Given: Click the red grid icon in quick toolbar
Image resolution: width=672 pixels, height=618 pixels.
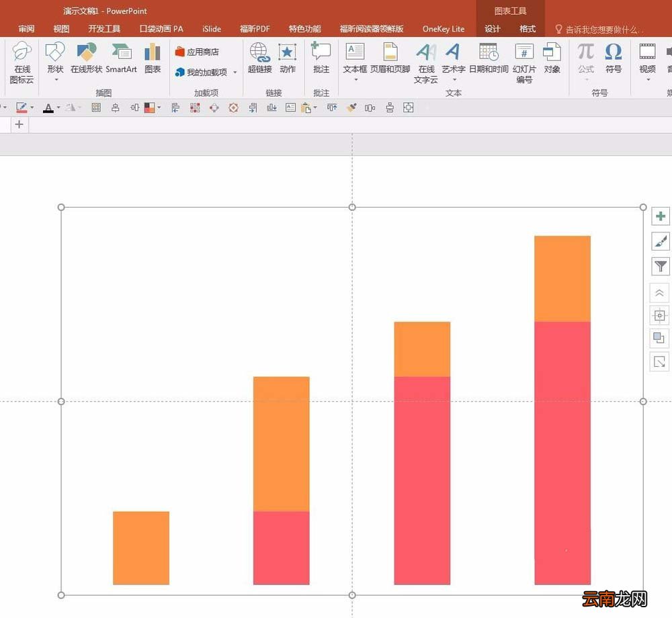Looking at the screenshot, I should (x=195, y=107).
